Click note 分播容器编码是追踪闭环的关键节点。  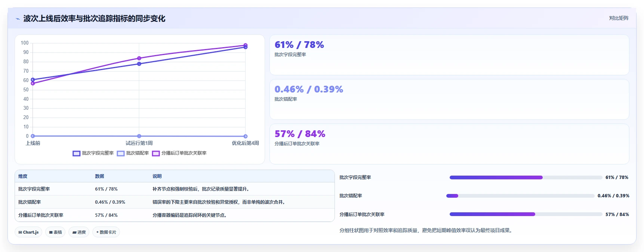[x=189, y=215]
